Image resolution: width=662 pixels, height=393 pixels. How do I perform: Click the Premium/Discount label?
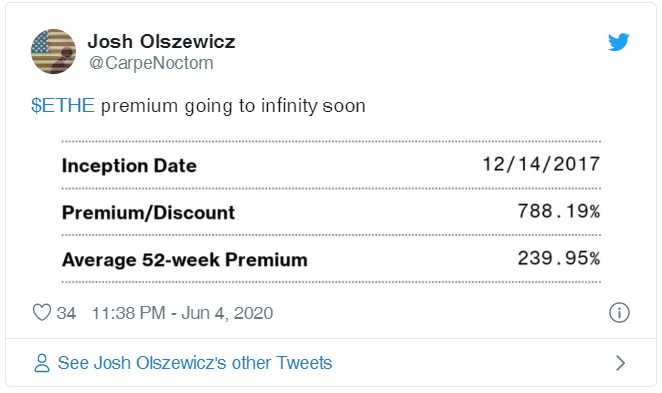[x=148, y=212]
